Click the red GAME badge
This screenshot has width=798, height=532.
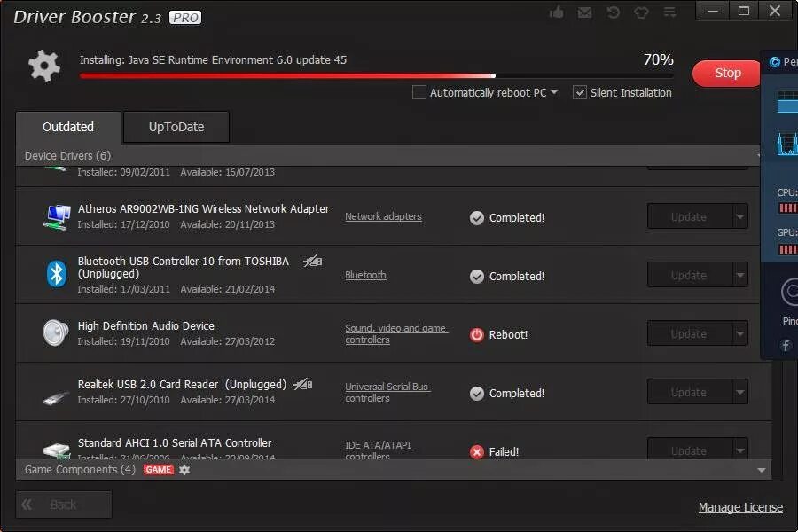(159, 469)
